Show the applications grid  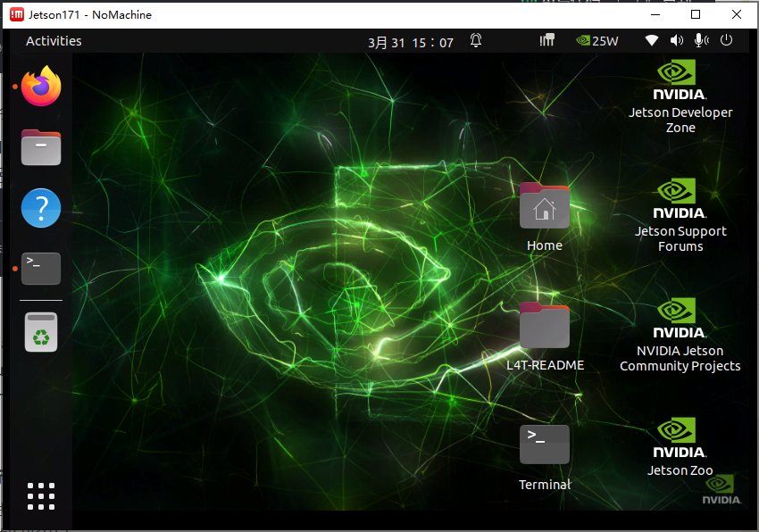click(x=41, y=496)
